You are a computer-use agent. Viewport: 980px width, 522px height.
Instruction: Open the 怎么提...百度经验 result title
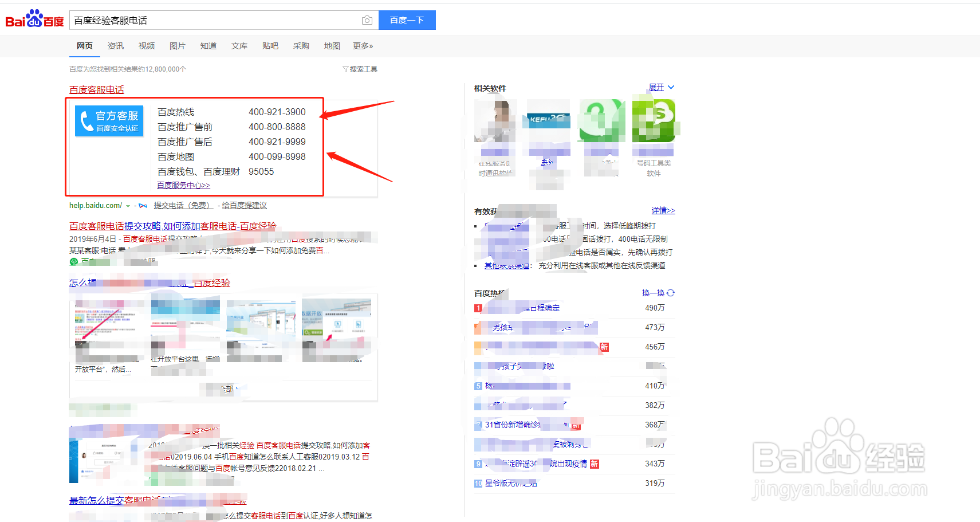[x=149, y=282]
